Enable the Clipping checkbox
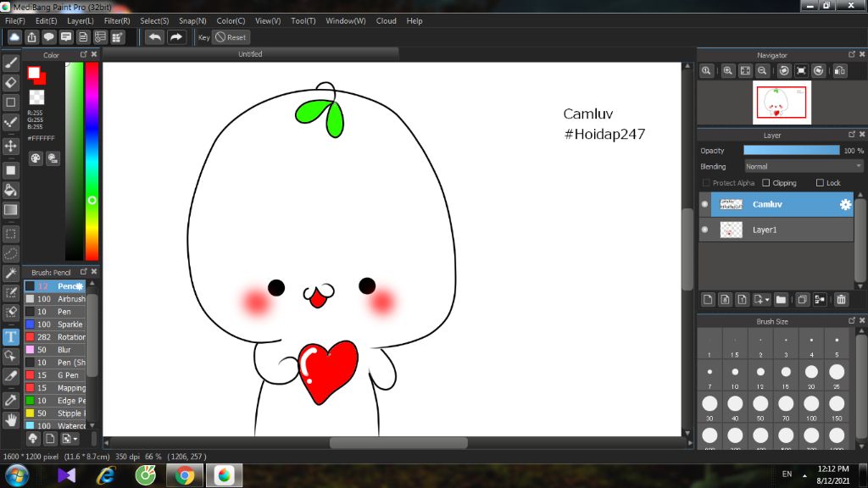 pos(765,183)
